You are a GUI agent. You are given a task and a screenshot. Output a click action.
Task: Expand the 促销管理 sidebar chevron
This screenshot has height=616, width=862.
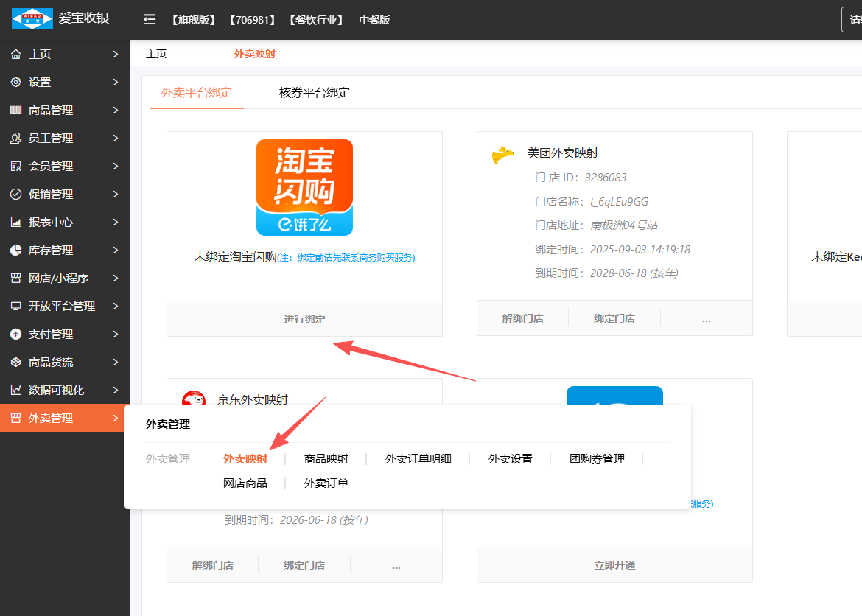(x=116, y=195)
